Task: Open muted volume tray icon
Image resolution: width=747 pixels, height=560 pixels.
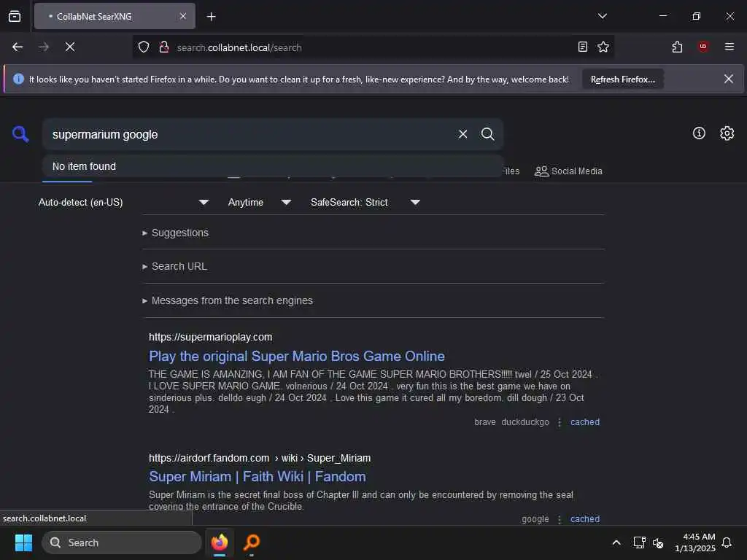Action: [658, 542]
